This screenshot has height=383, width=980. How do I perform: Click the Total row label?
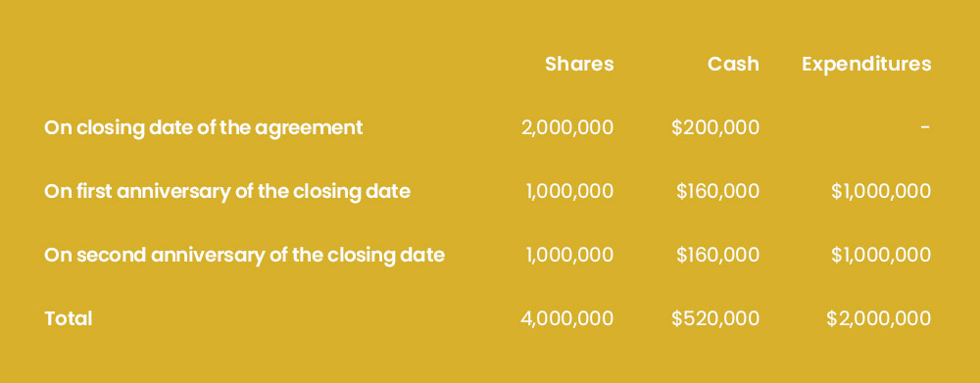tap(69, 319)
